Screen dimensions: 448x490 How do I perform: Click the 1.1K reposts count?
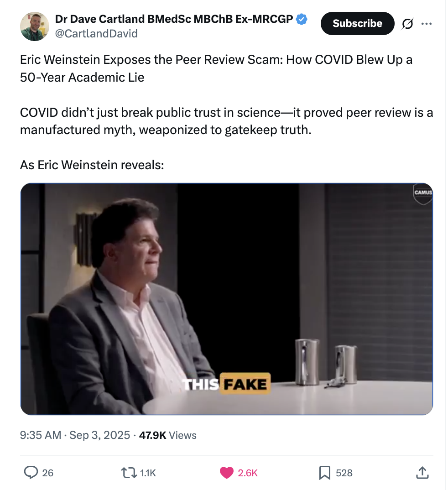[148, 473]
